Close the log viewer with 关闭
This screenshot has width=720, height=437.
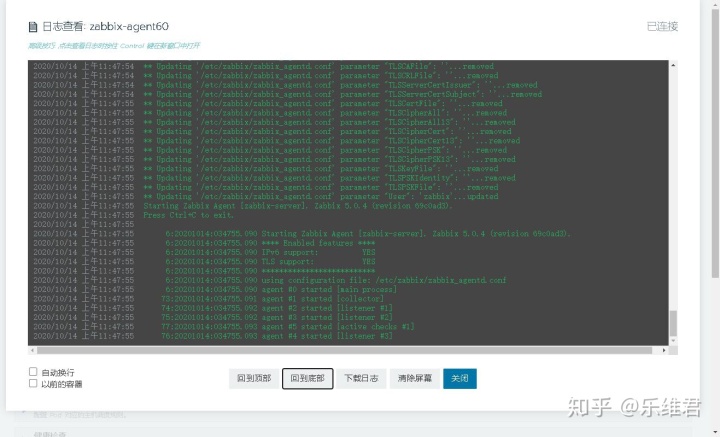[460, 378]
